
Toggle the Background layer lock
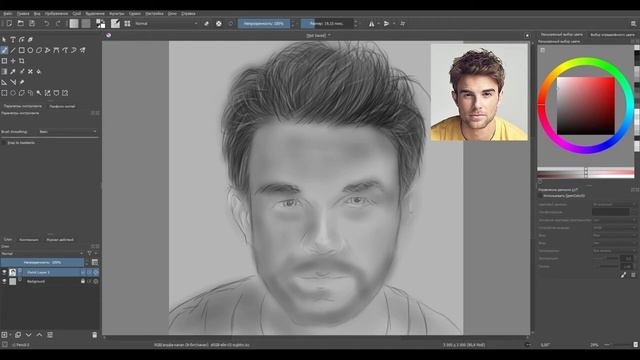83,281
